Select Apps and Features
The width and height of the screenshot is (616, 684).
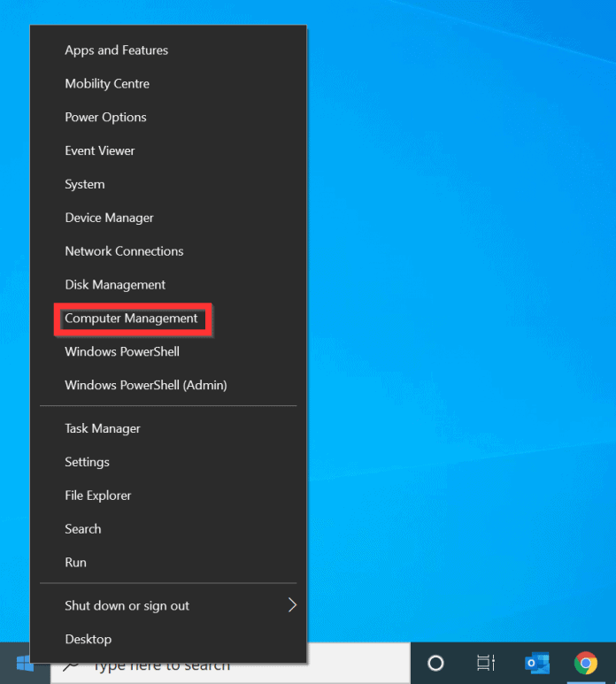coord(116,50)
